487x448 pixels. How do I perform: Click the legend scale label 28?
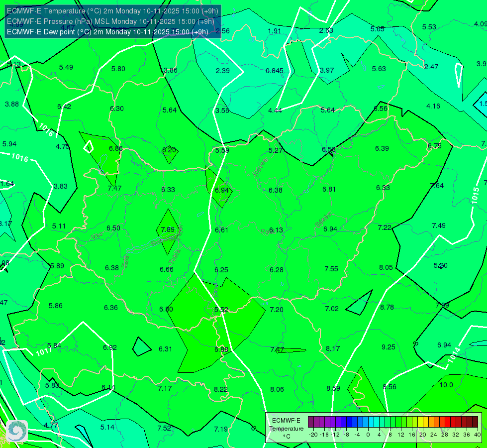pyautogui.click(x=444, y=435)
